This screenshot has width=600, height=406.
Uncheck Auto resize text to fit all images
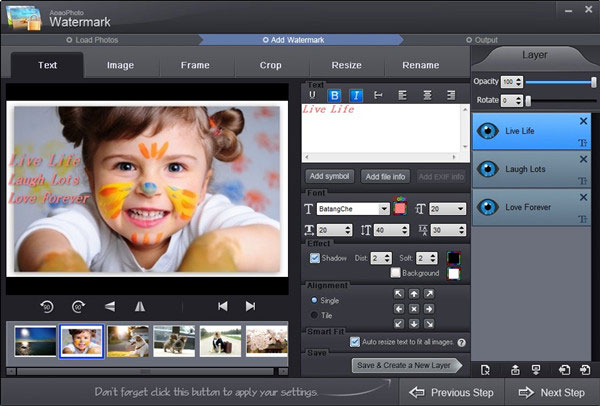[x=355, y=342]
